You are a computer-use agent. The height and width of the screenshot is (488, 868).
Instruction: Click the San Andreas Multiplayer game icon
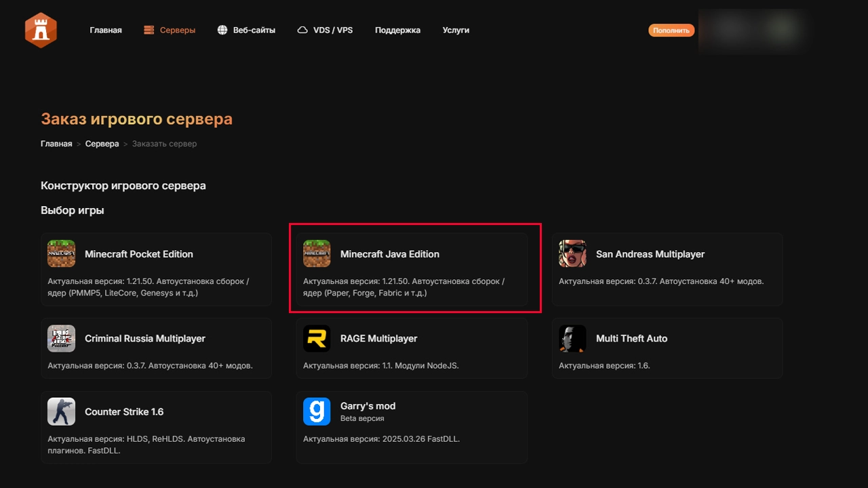tap(572, 253)
